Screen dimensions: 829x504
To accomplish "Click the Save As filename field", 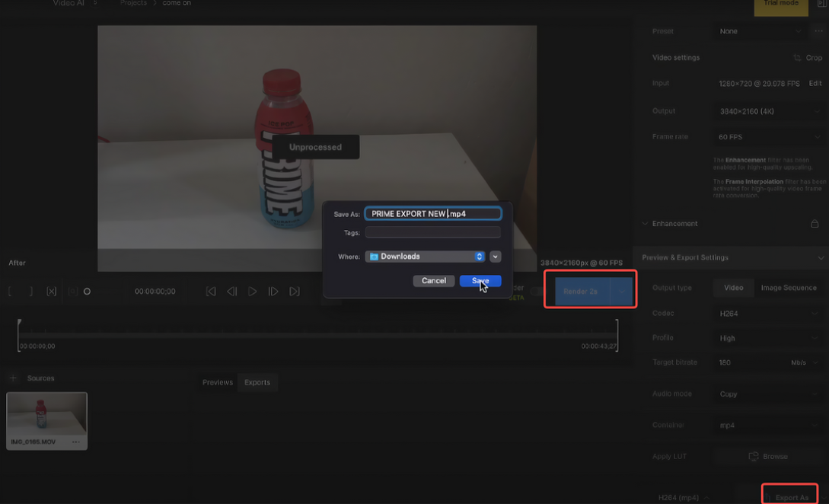I will pyautogui.click(x=432, y=213).
